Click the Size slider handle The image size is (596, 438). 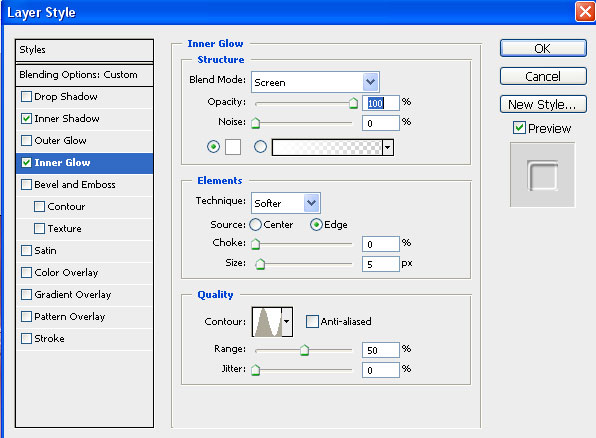pyautogui.click(x=260, y=263)
